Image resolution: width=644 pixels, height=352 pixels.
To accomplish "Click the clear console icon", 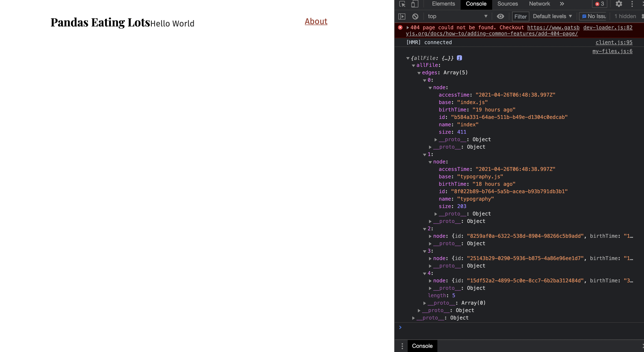I will (415, 16).
